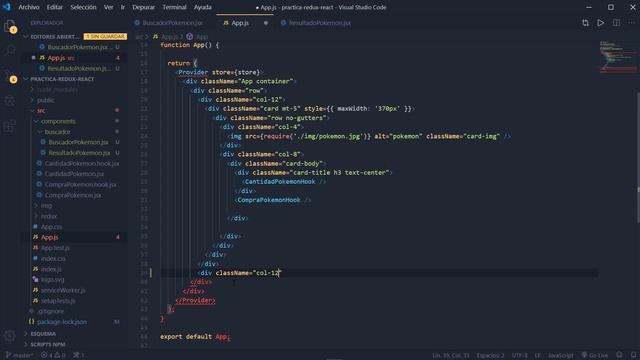
Task: Click the tools counter in the status bar
Action: tap(78, 355)
